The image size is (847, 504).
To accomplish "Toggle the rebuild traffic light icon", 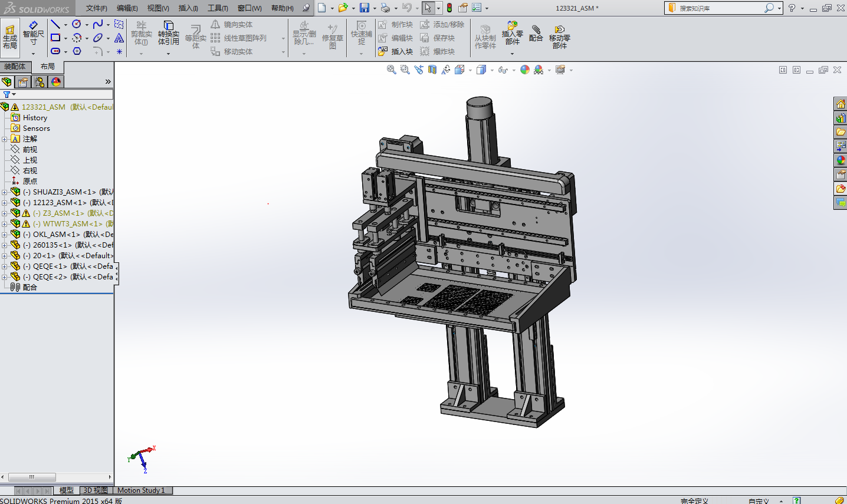I will 449,8.
